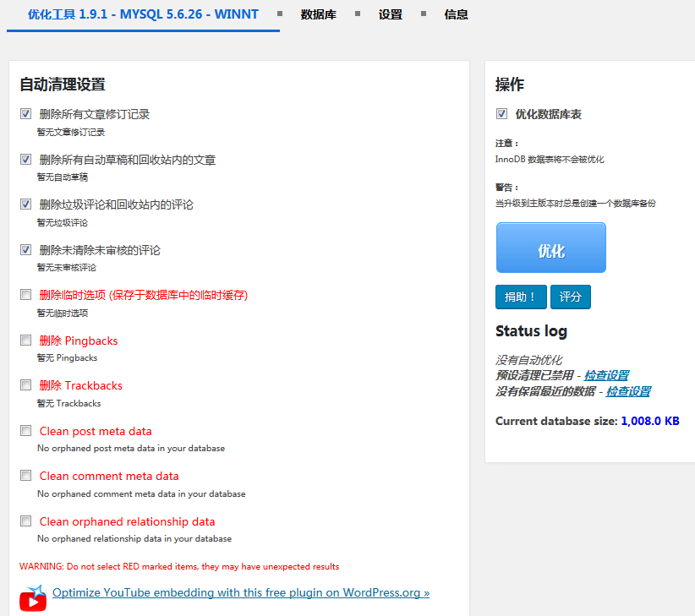The height and width of the screenshot is (616, 695).
Task: Check Clean orphaned relationship data box
Action: click(x=26, y=521)
